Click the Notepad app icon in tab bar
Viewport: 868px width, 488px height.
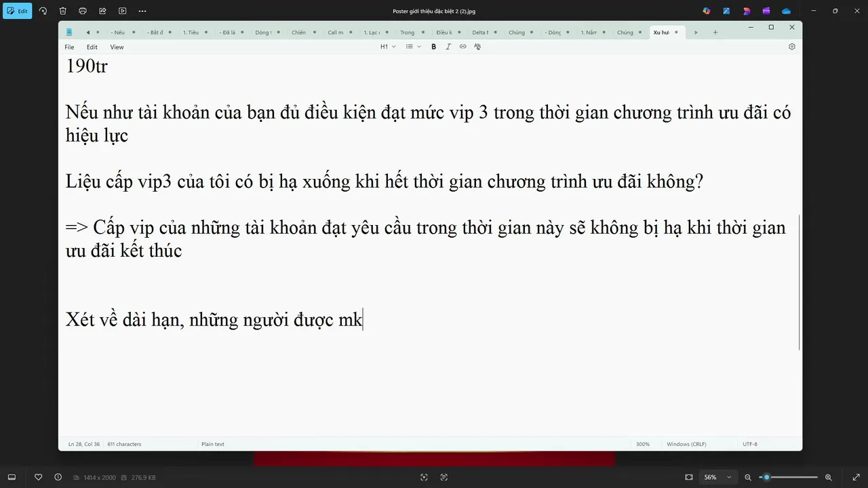[x=69, y=32]
